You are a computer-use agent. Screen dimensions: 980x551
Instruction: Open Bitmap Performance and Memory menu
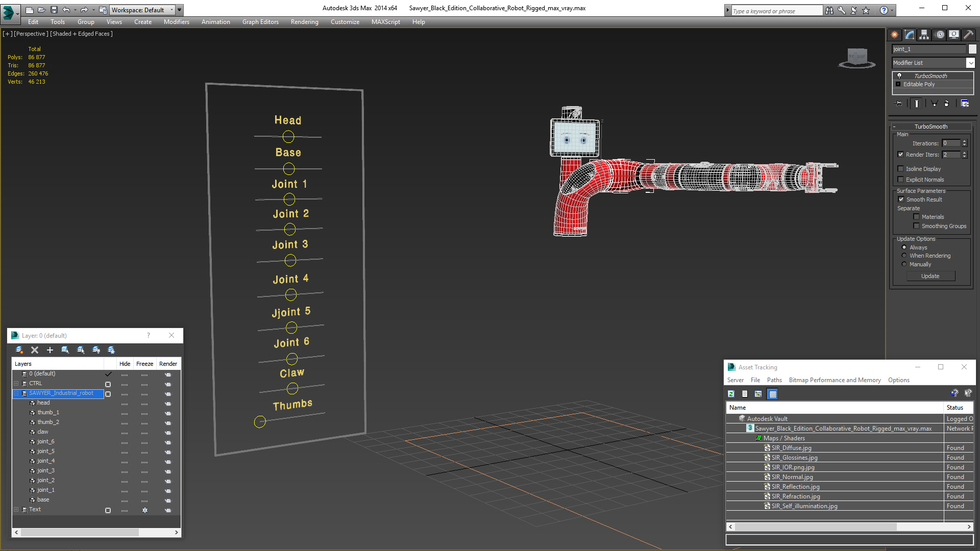835,380
